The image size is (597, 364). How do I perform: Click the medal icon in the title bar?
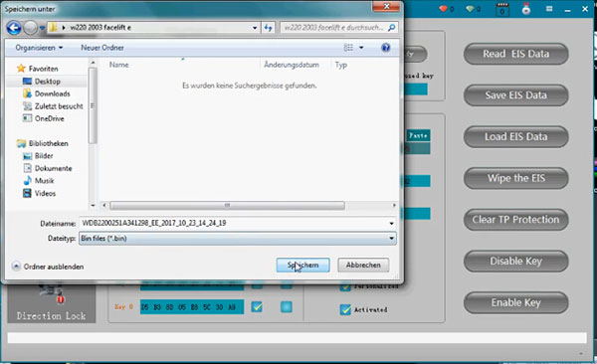tap(526, 9)
